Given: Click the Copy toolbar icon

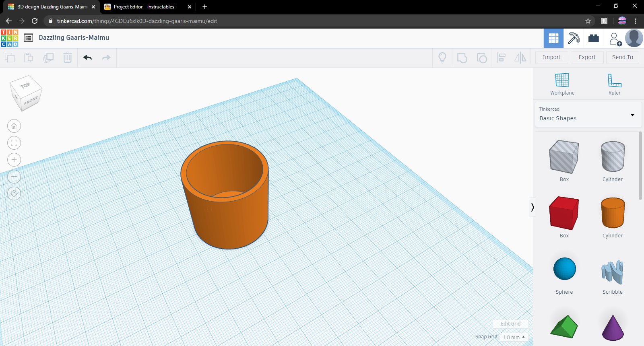Looking at the screenshot, I should 10,58.
